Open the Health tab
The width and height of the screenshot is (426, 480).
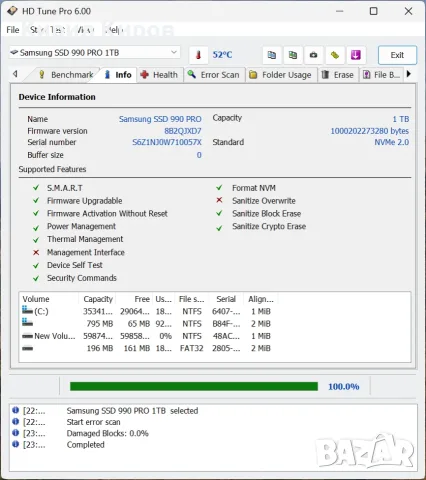159,75
